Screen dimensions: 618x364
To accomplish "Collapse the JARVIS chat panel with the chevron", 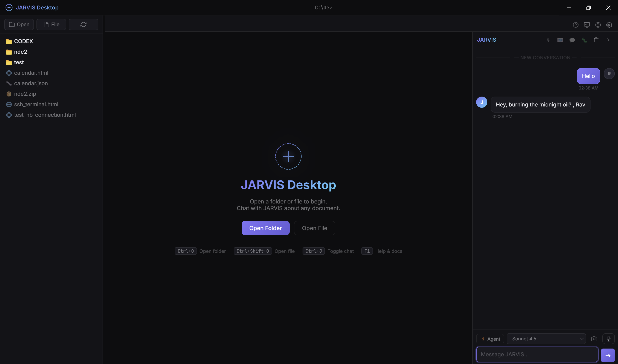I will pos(608,40).
